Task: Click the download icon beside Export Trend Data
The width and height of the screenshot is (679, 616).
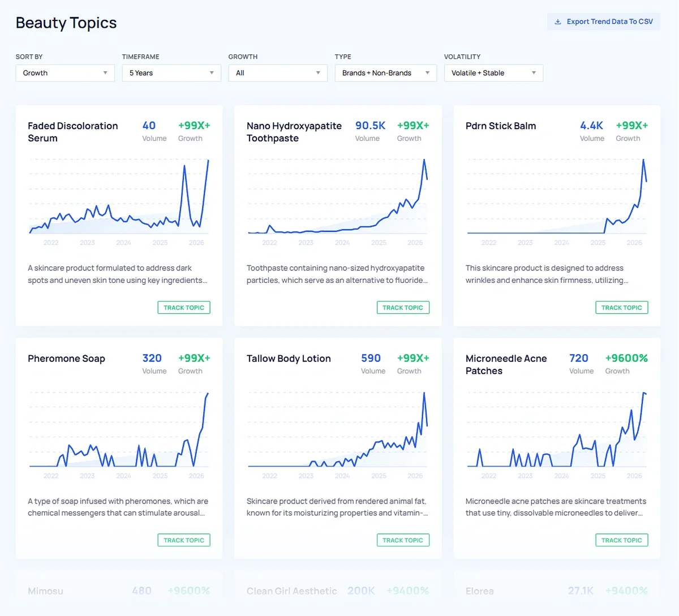Action: [x=557, y=22]
